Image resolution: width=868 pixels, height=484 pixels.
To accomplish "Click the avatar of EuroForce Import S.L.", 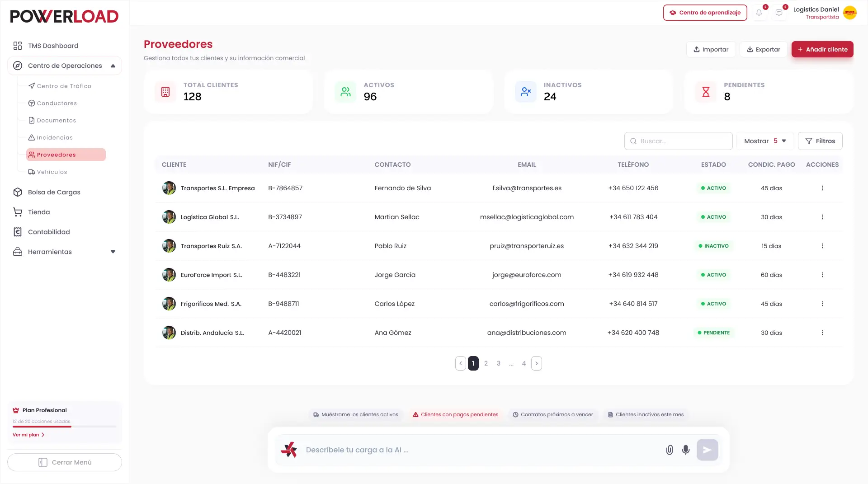I will (169, 275).
